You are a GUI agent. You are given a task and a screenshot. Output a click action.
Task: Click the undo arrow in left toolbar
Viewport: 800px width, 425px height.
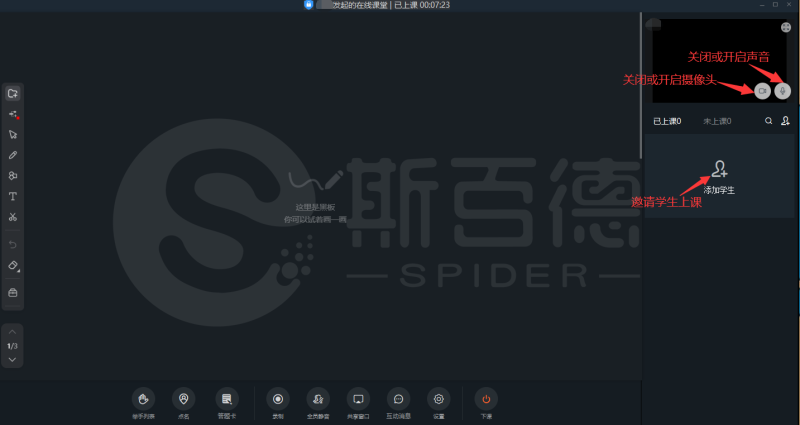tap(13, 245)
